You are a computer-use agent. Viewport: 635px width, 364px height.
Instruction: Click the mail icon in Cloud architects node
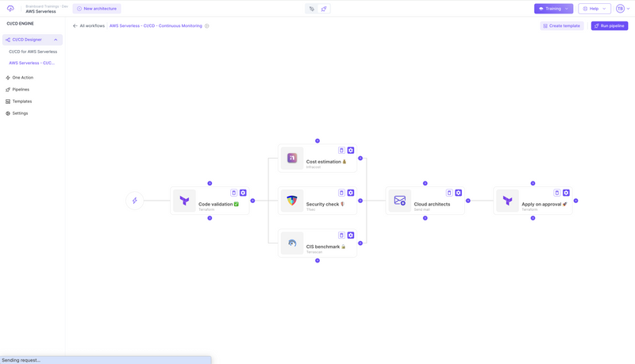tap(400, 201)
